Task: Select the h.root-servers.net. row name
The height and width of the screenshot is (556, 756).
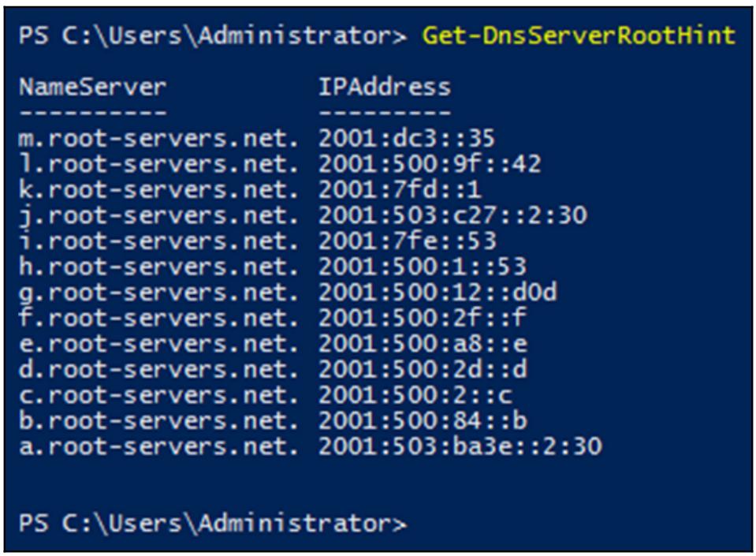Action: (159, 267)
